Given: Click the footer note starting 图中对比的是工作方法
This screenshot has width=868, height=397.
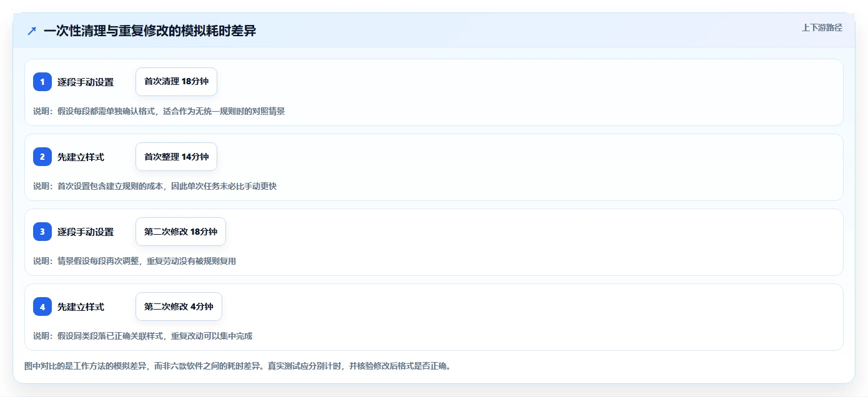Looking at the screenshot, I should click(237, 366).
